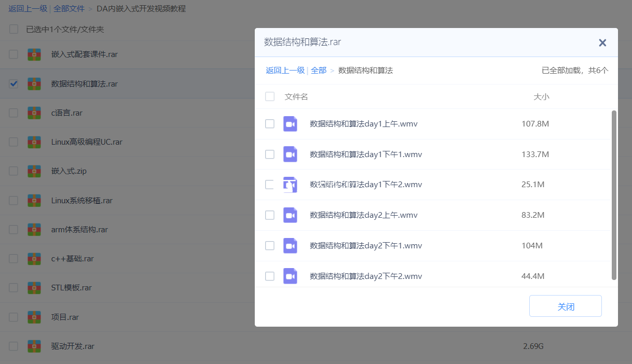The height and width of the screenshot is (364, 632).
Task: Open the 全部文件 breadcrumb item
Action: 69,8
